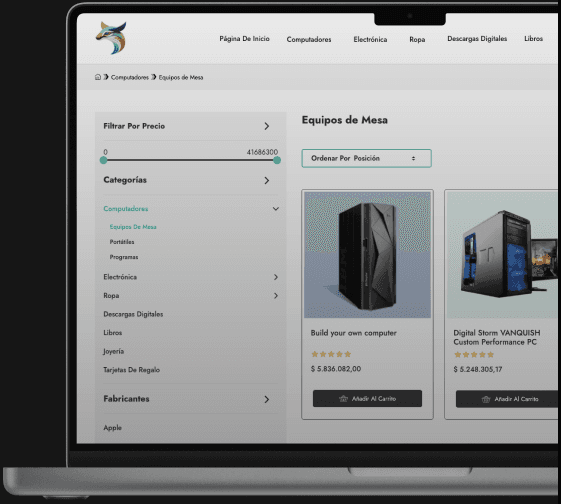This screenshot has height=504, width=561.
Task: Click Añadir Al Carrito for Build your own computer
Action: click(367, 398)
